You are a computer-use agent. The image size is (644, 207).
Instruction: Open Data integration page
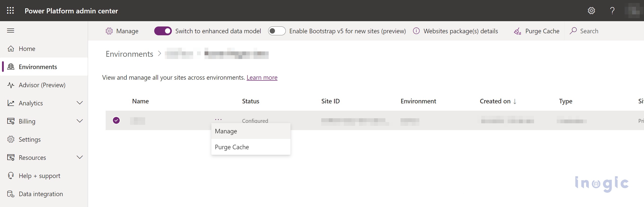pyautogui.click(x=44, y=194)
